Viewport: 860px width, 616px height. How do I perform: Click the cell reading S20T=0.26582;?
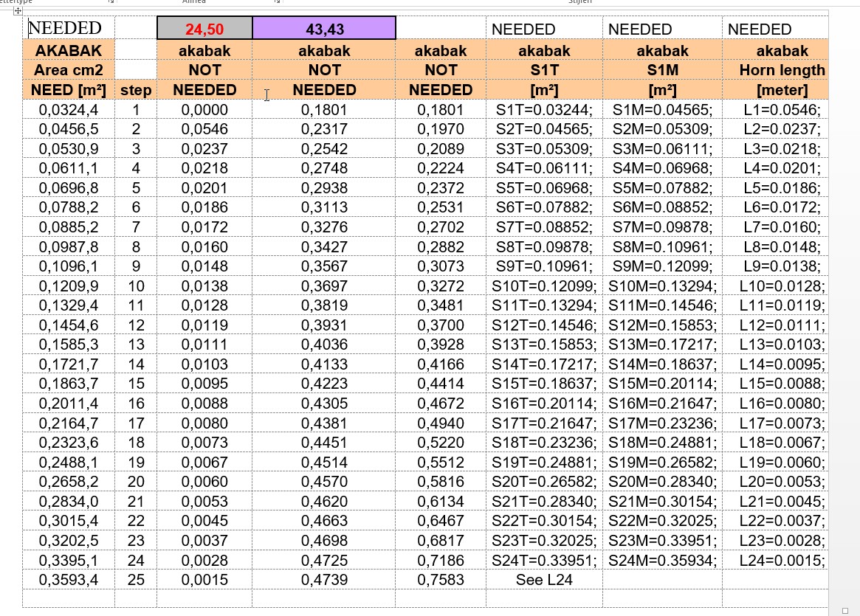pos(544,482)
